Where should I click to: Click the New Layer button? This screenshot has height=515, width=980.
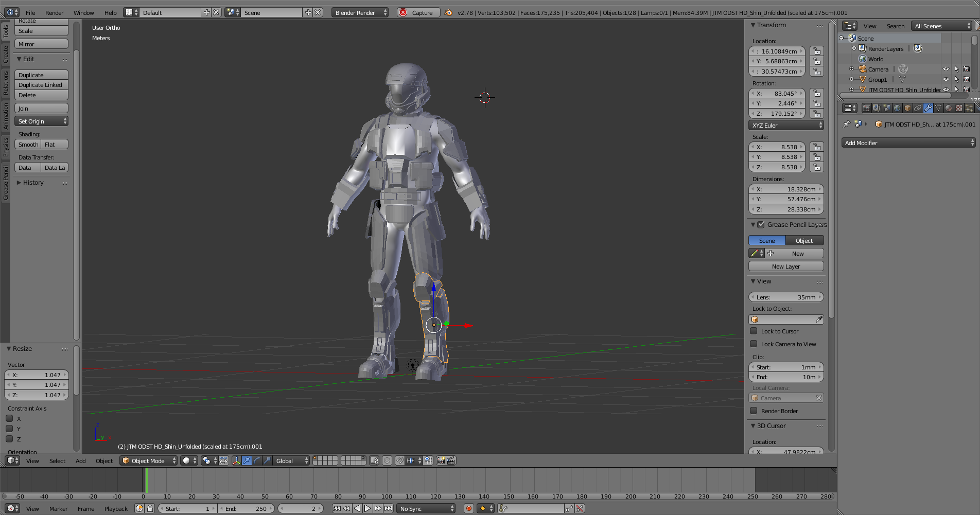point(786,266)
